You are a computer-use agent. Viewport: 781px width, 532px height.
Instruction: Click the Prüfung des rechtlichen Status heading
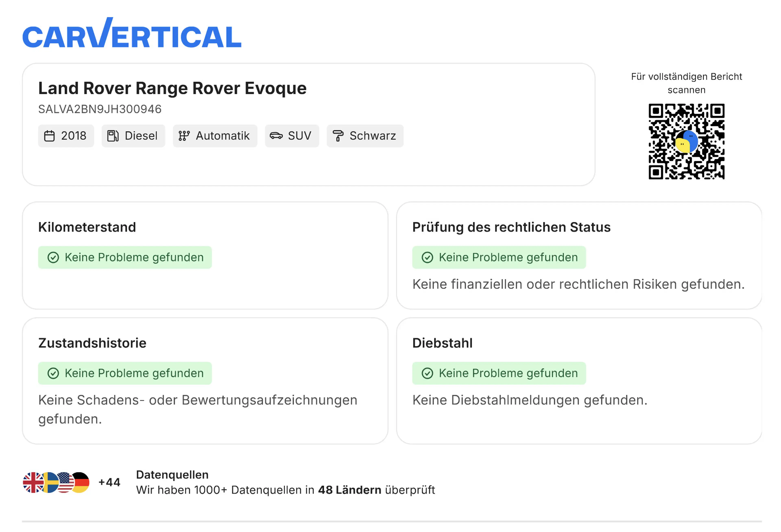point(511,227)
